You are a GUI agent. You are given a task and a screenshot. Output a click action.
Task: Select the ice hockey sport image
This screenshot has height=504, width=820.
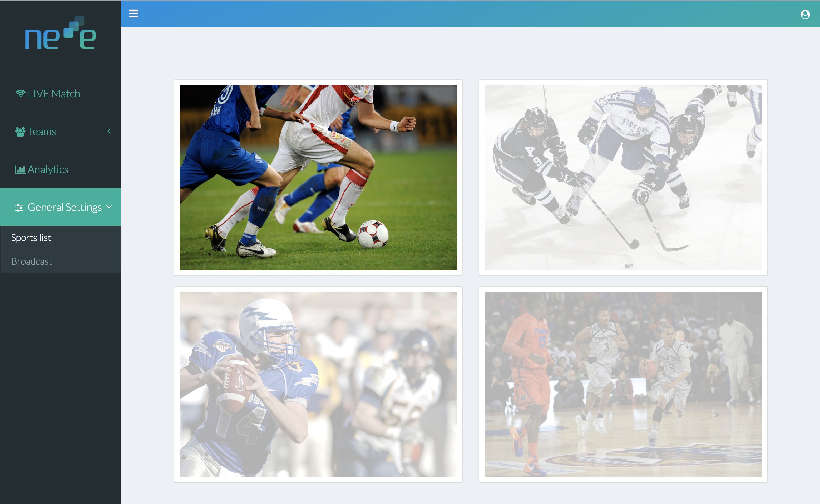click(623, 178)
